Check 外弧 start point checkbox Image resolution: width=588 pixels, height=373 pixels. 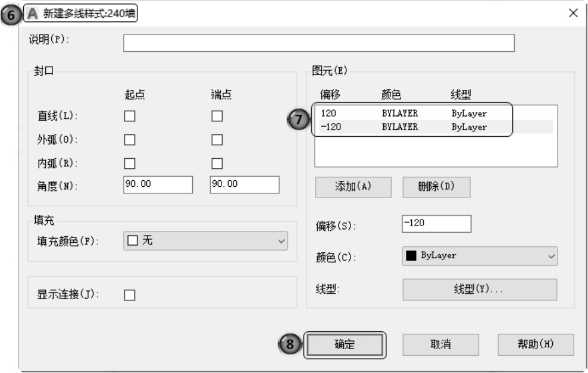(x=129, y=140)
